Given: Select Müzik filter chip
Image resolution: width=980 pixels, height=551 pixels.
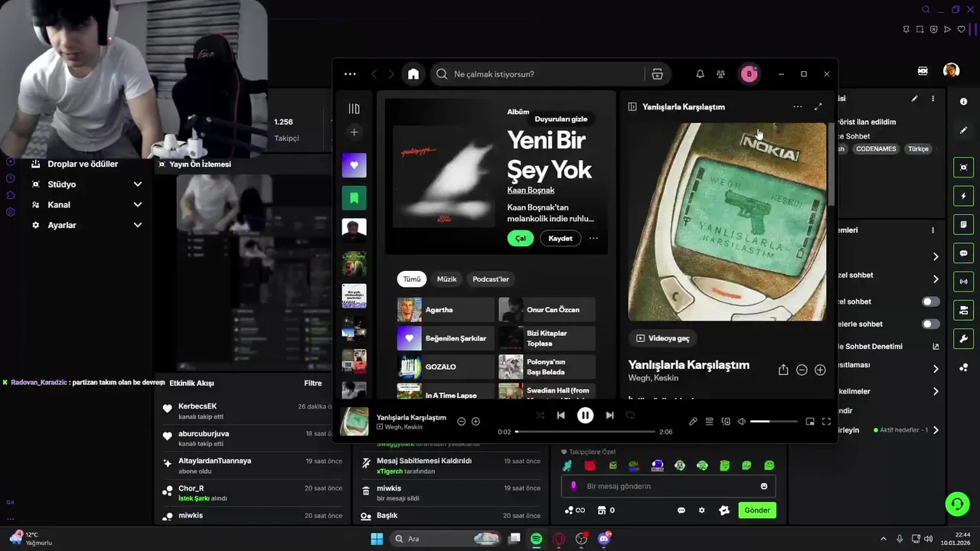Looking at the screenshot, I should point(447,279).
